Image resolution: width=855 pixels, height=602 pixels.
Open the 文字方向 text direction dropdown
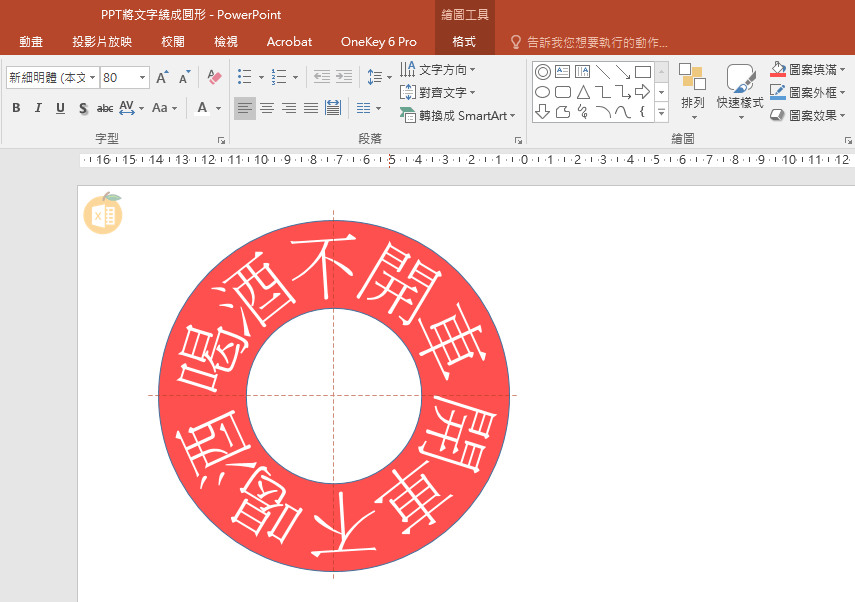point(438,70)
